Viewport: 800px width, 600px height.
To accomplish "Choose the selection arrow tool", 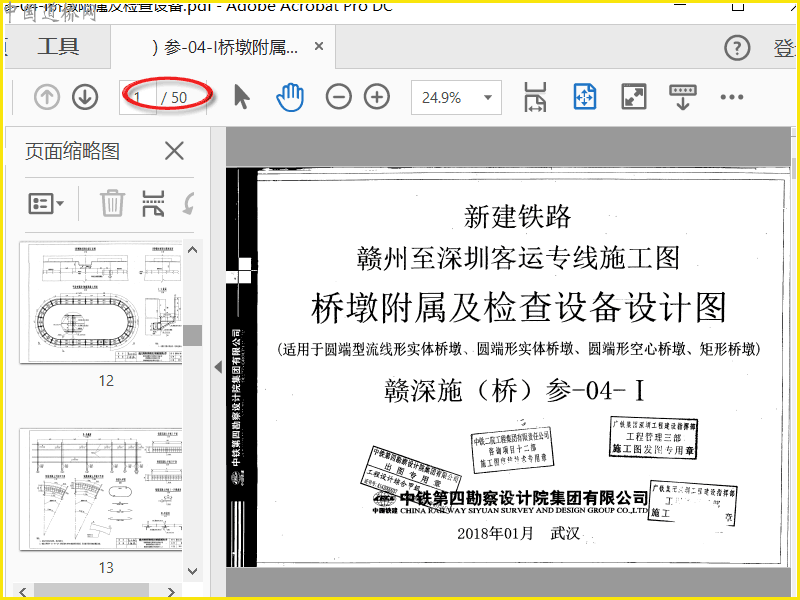I will coord(242,97).
